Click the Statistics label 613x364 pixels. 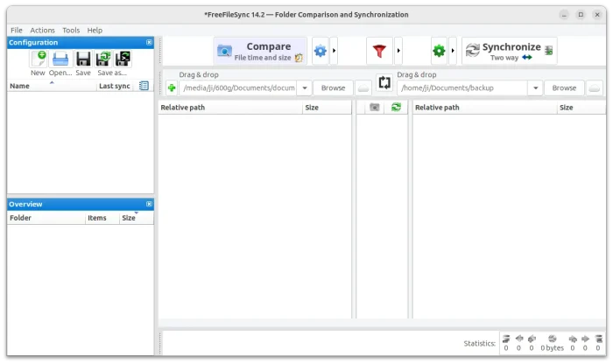(479, 343)
